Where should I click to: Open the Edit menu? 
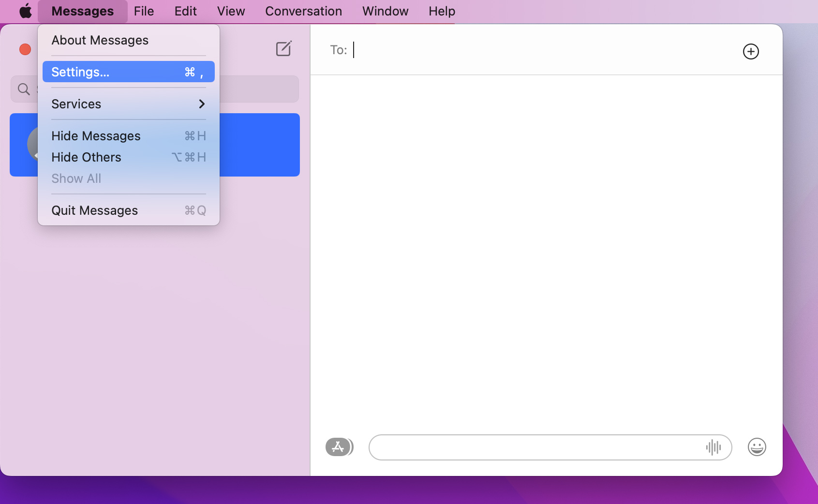point(186,11)
